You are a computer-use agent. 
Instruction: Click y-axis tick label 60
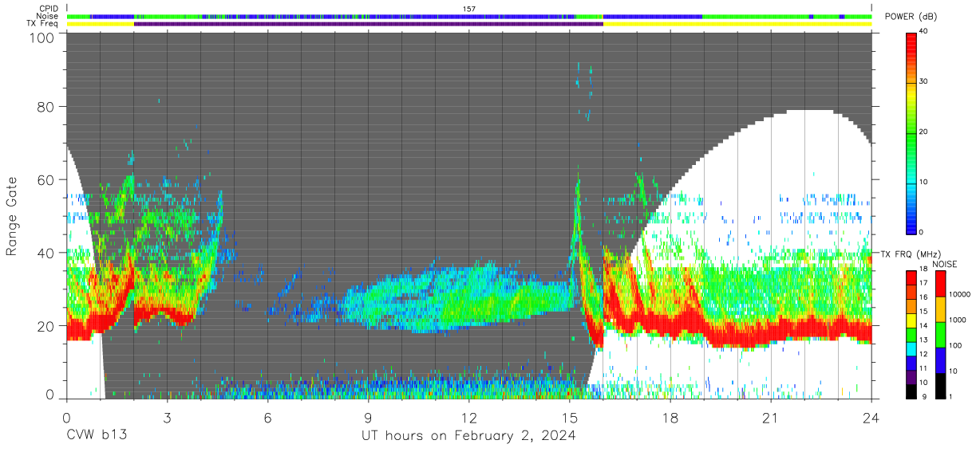(46, 179)
